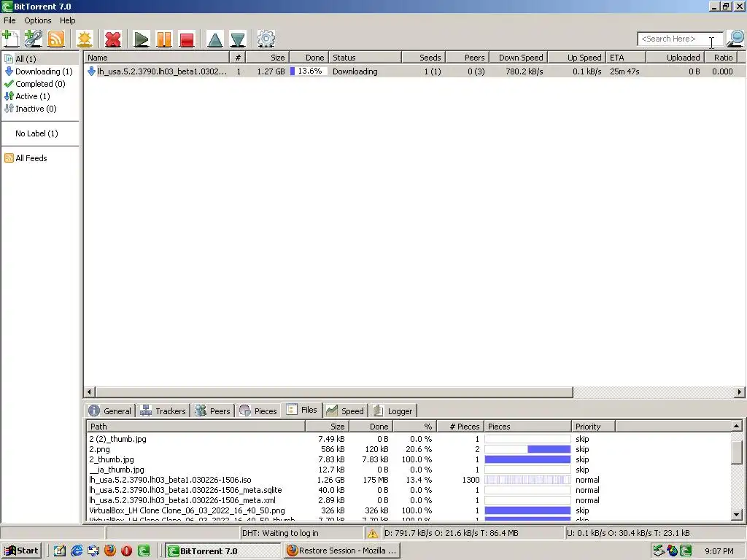747x560 pixels.
Task: Click the horizontal scroll left arrow
Action: tap(90, 392)
